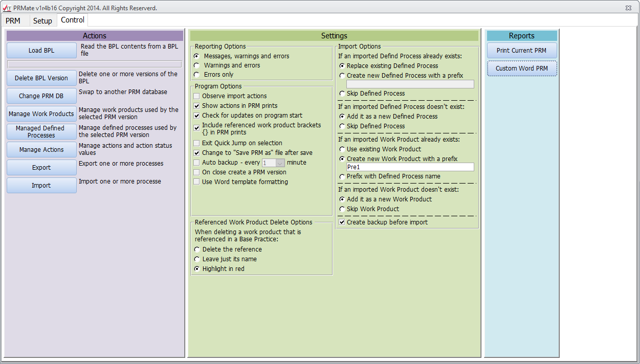
Task: Click the 'Reporting Options' group label
Action: click(x=220, y=47)
